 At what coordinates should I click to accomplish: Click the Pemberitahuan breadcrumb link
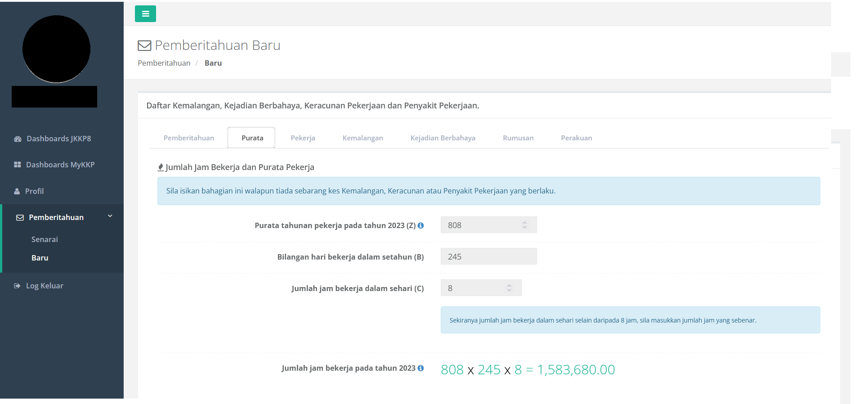click(x=164, y=63)
